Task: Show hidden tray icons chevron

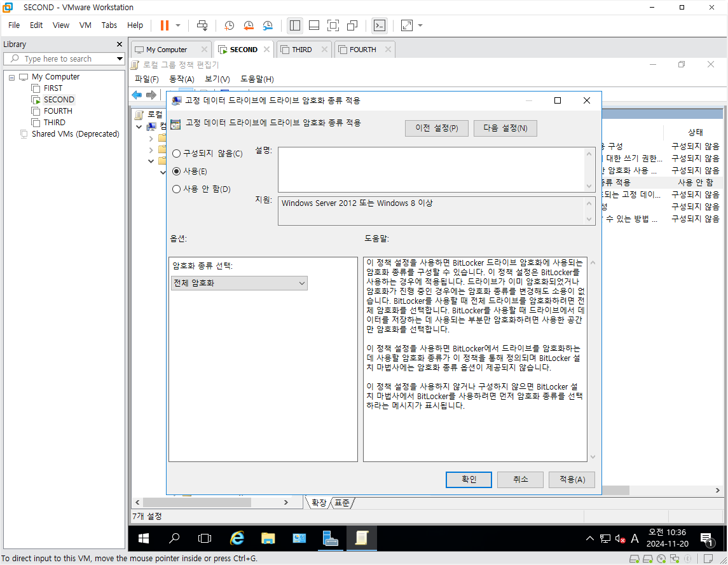Action: (x=589, y=538)
